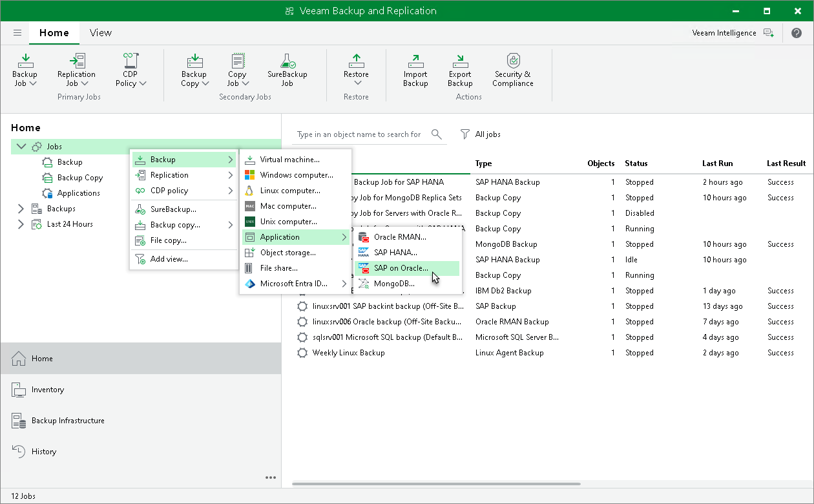Click the Export Backup icon
Image resolution: width=814 pixels, height=504 pixels.
point(460,70)
